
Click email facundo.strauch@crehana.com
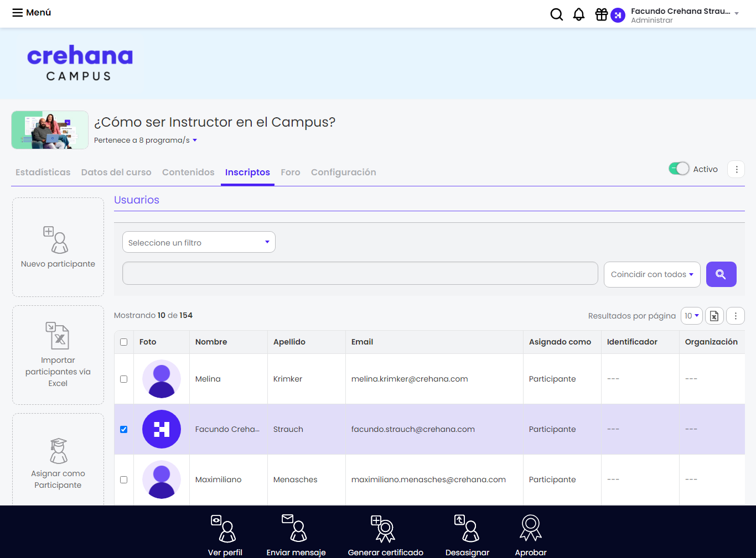pos(413,429)
